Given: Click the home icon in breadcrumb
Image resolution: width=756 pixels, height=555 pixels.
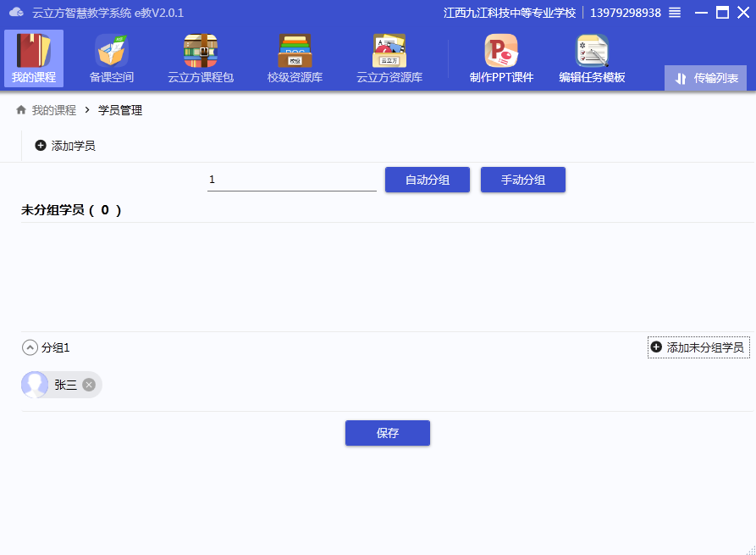Looking at the screenshot, I should coord(21,110).
